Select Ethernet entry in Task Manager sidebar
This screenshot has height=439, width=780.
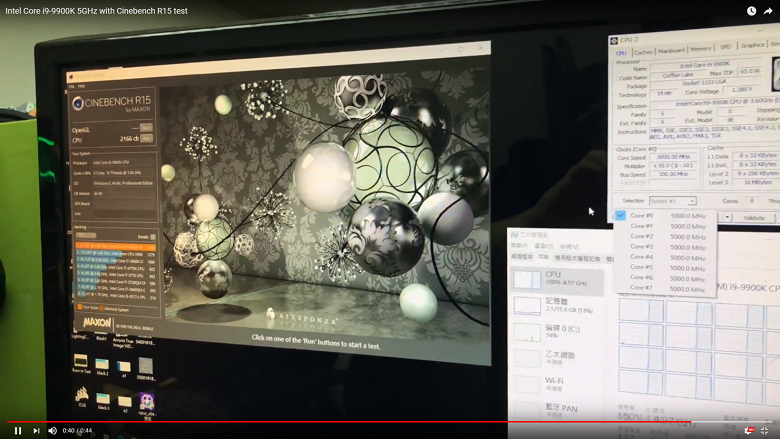557,358
